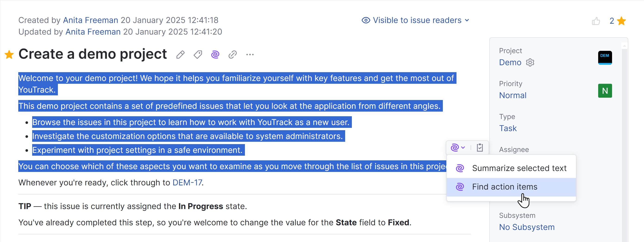The width and height of the screenshot is (644, 242).
Task: Open AI assistant icon next to title
Action: tap(215, 55)
